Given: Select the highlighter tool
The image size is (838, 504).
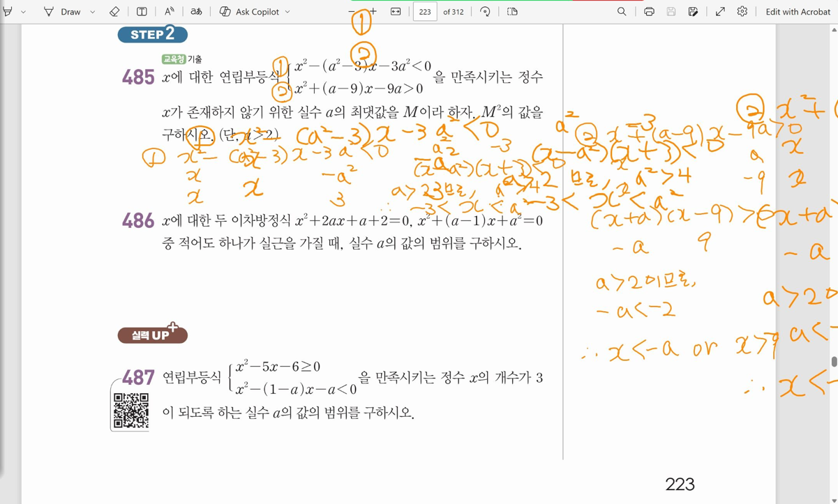Looking at the screenshot, I should [x=8, y=12].
